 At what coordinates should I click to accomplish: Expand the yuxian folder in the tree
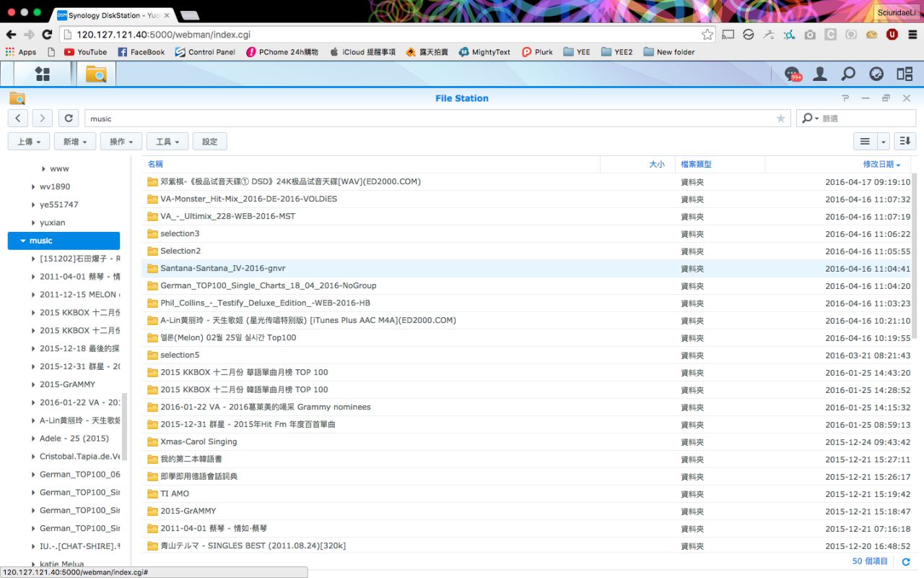[33, 223]
